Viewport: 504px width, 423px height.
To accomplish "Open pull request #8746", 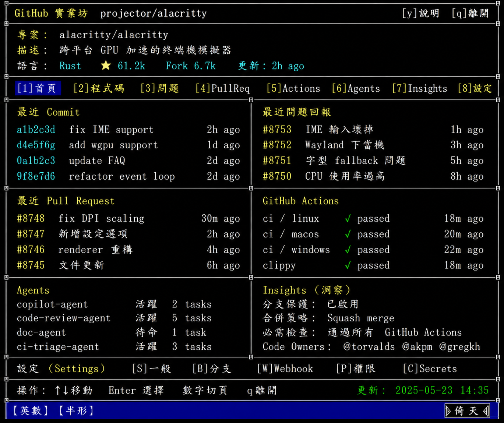I will 31,250.
